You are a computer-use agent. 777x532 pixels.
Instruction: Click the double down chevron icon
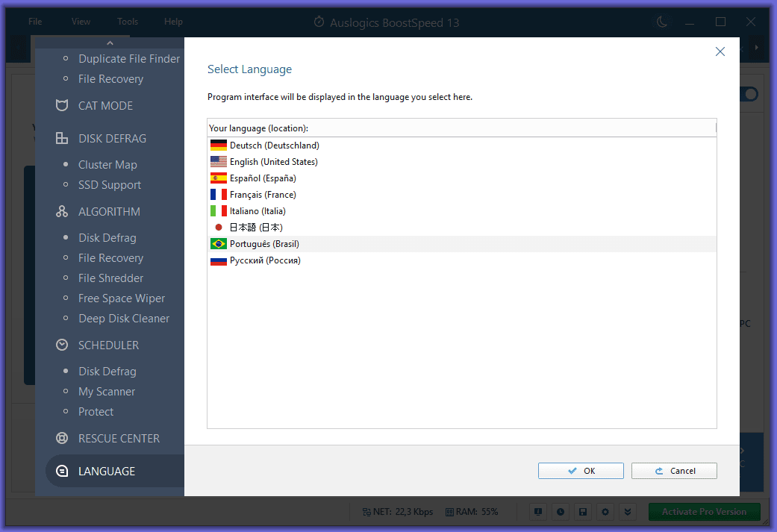[x=628, y=512]
